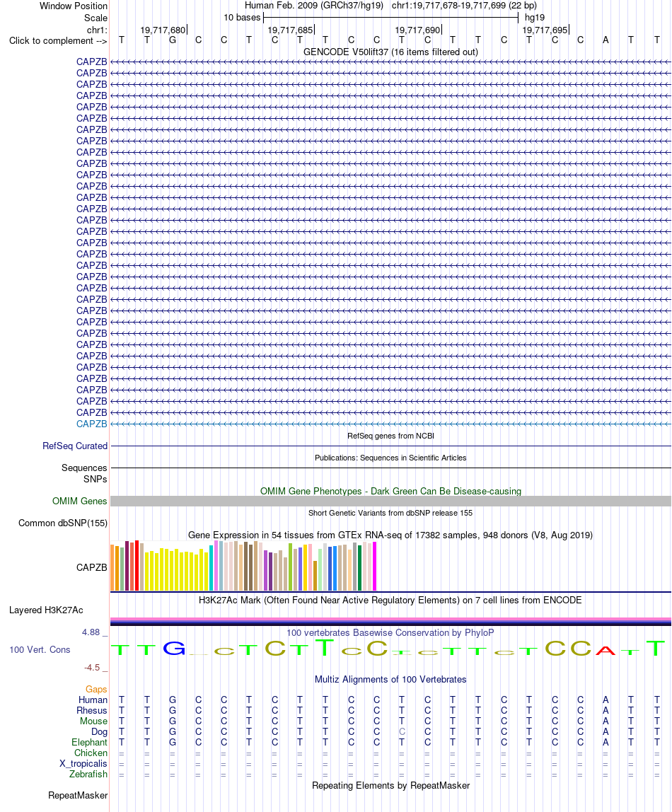Open the 'OMIM Gene Phenotypes' track title
The height and width of the screenshot is (812, 672).
(390, 491)
